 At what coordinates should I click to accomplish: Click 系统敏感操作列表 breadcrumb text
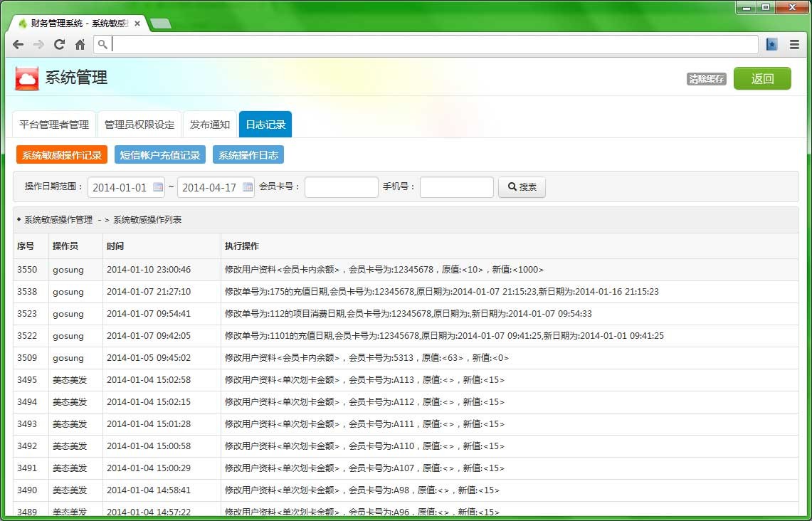pyautogui.click(x=147, y=220)
